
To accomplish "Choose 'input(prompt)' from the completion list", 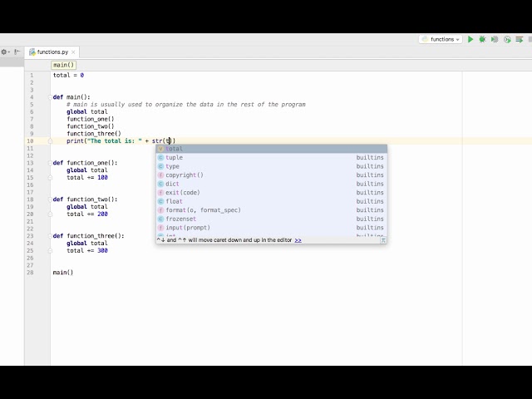I will coord(272,228).
